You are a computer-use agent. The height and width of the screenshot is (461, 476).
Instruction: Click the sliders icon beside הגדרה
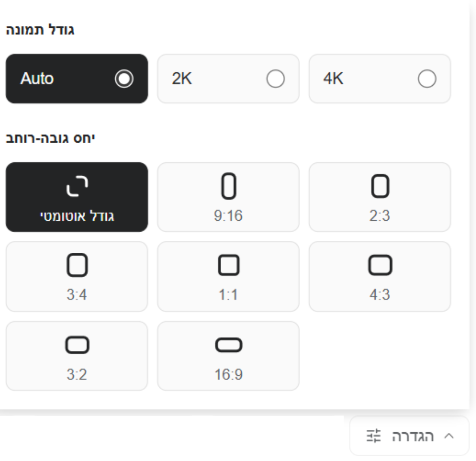(373, 436)
